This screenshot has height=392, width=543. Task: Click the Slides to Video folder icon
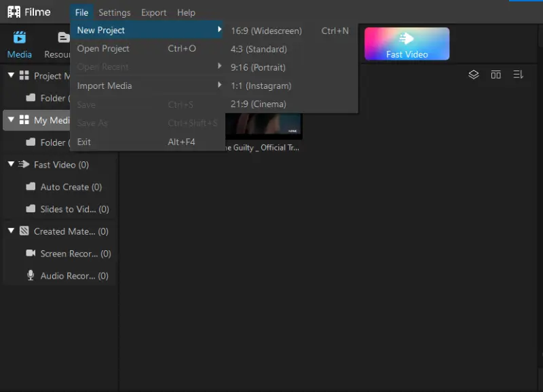pos(31,209)
